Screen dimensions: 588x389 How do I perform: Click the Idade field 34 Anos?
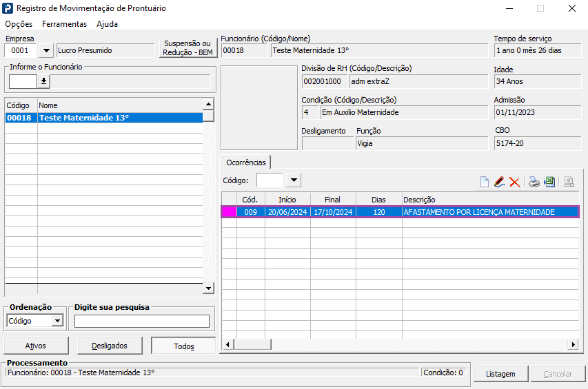[538, 81]
